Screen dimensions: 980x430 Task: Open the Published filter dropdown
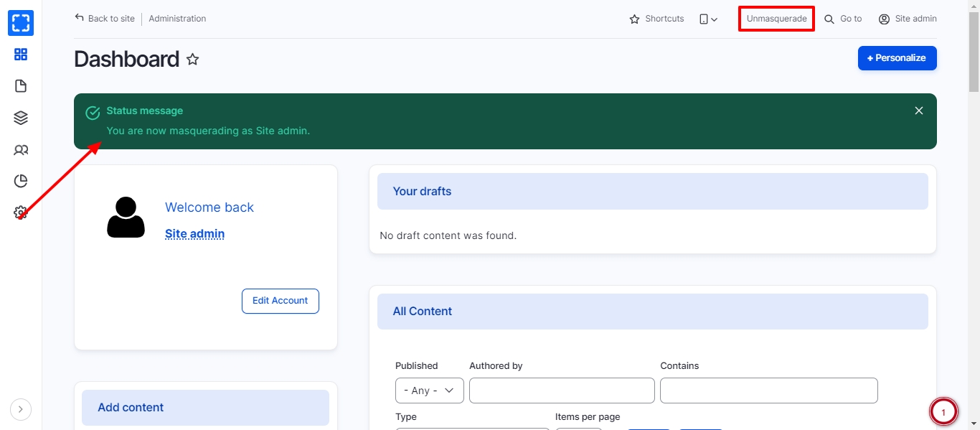(429, 391)
